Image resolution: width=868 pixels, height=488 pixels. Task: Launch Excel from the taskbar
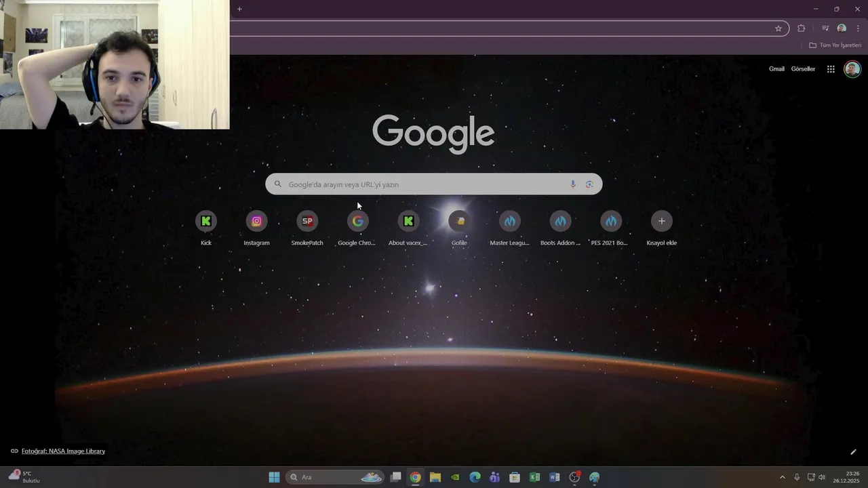coord(534,477)
